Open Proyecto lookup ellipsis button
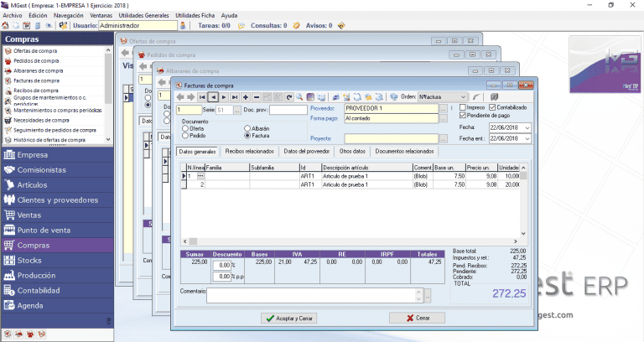This screenshot has width=644, height=342. click(443, 139)
